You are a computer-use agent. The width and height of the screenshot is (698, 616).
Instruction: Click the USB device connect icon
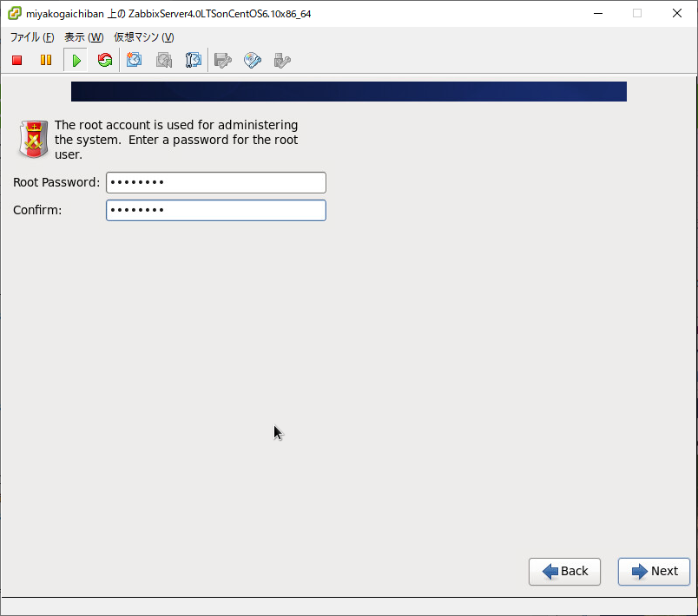[282, 60]
